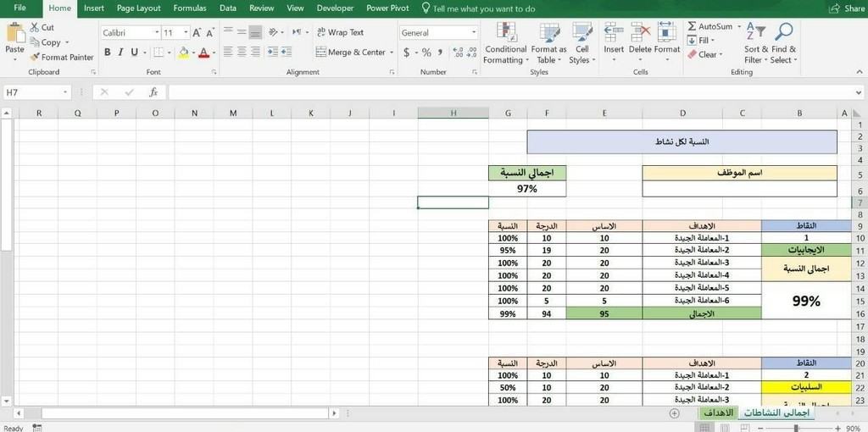Image resolution: width=868 pixels, height=432 pixels.
Task: Click the Copy icon
Action: [34, 42]
